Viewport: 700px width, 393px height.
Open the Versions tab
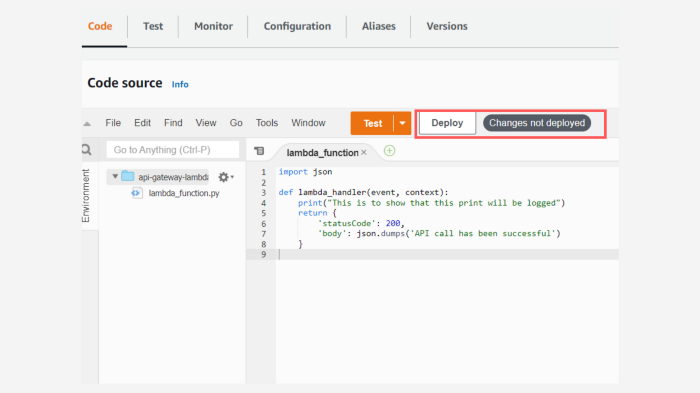447,26
